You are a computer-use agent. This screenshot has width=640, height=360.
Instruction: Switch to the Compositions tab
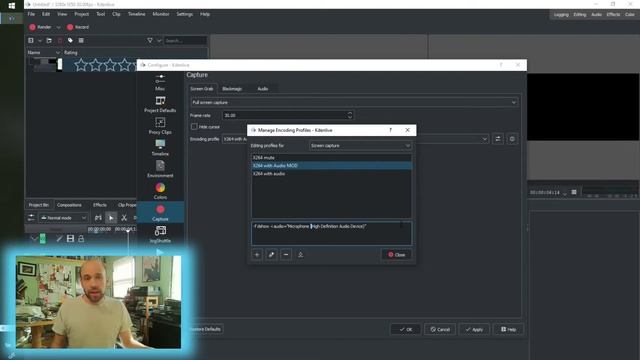click(69, 205)
